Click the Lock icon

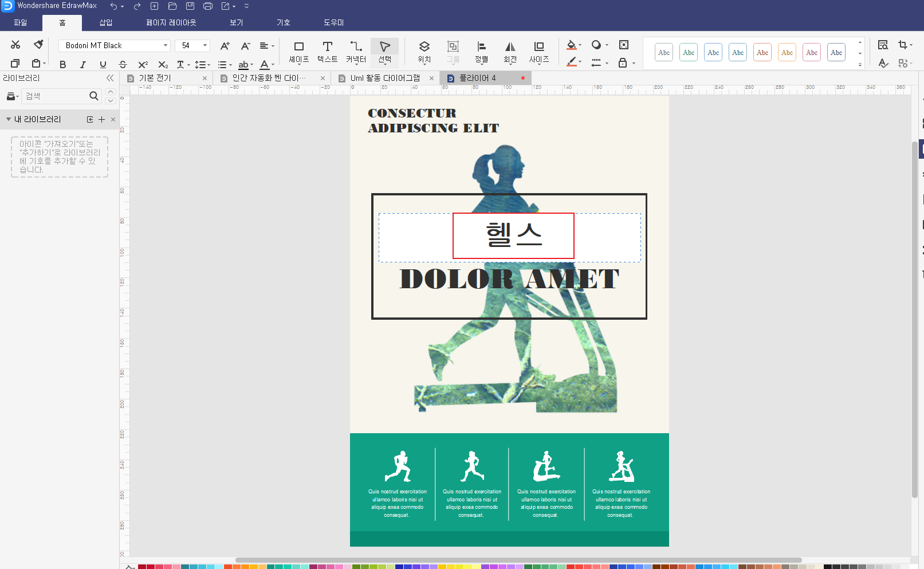tap(623, 62)
